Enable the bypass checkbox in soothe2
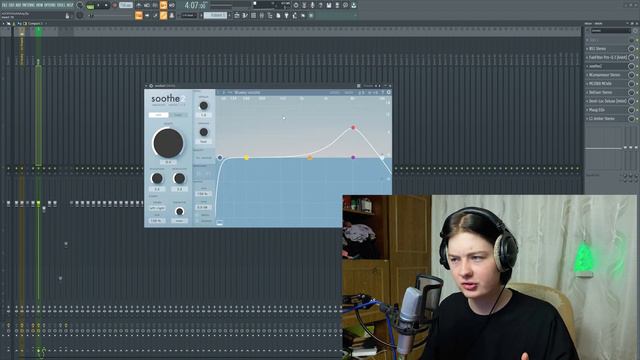This screenshot has width=640, height=360. coord(198,221)
